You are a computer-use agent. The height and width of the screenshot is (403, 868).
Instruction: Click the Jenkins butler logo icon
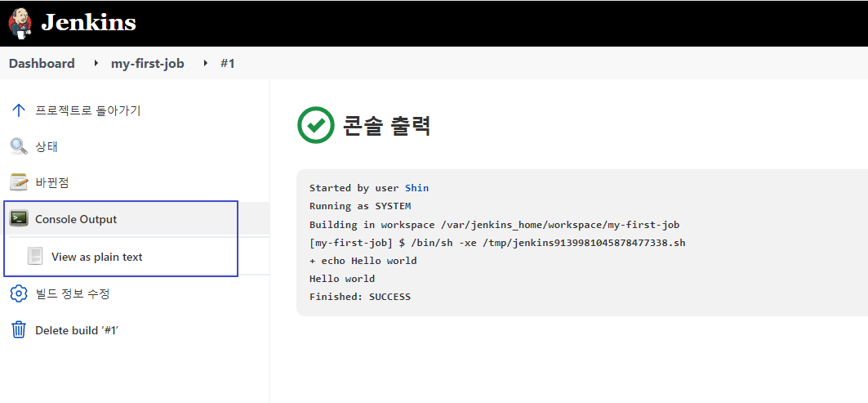(x=20, y=23)
